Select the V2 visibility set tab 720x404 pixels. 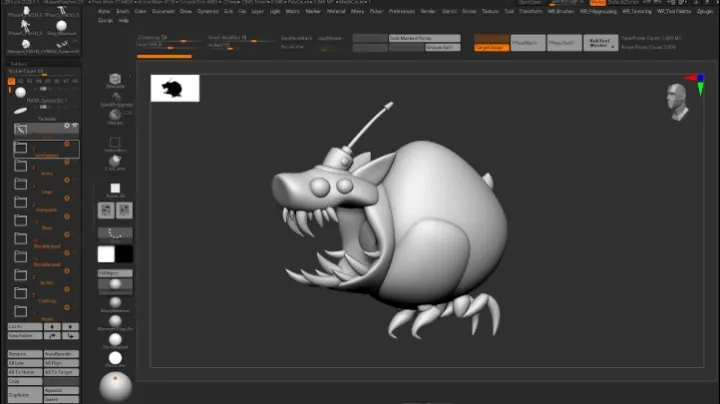coord(21,81)
